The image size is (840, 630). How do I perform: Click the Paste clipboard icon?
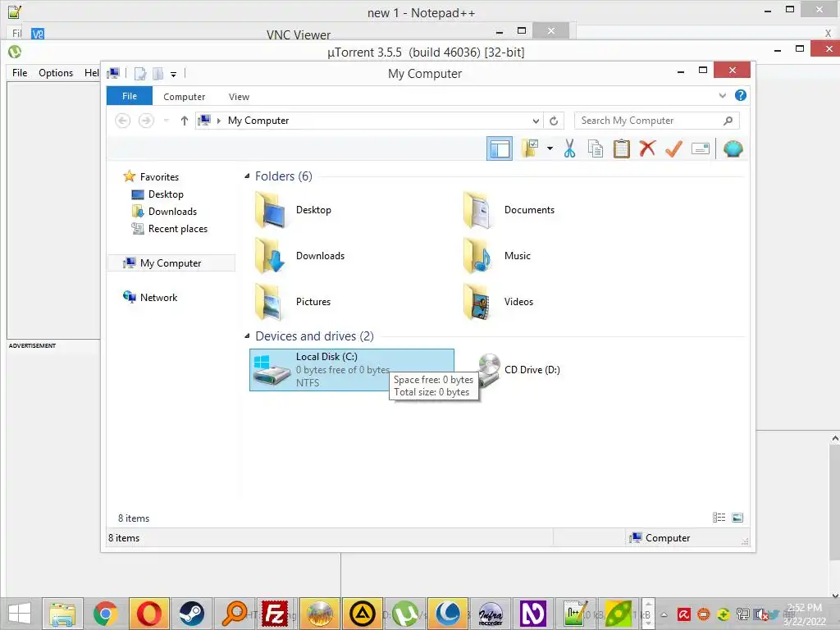coord(622,148)
